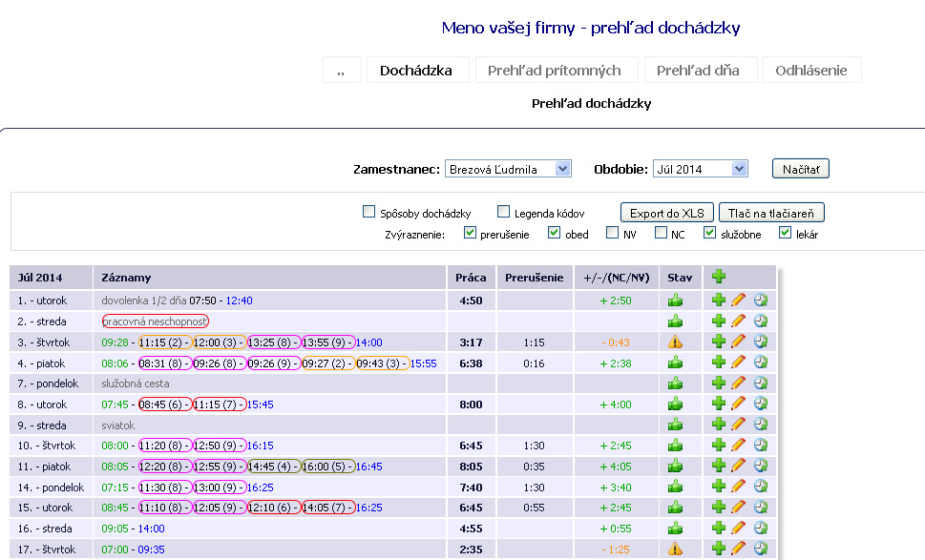Click '- 0:43' balance on 3. - štvrtok
This screenshot has width=925, height=560.
[616, 342]
